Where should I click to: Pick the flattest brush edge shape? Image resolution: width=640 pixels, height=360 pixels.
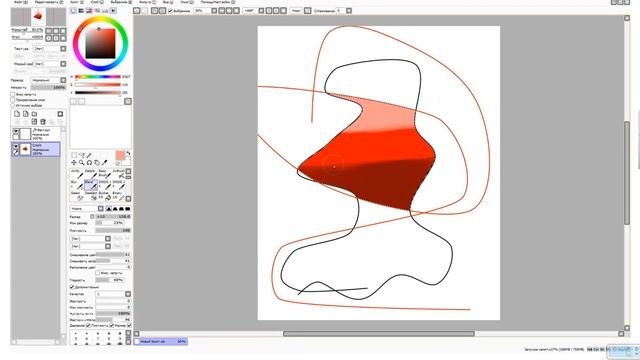click(x=127, y=209)
